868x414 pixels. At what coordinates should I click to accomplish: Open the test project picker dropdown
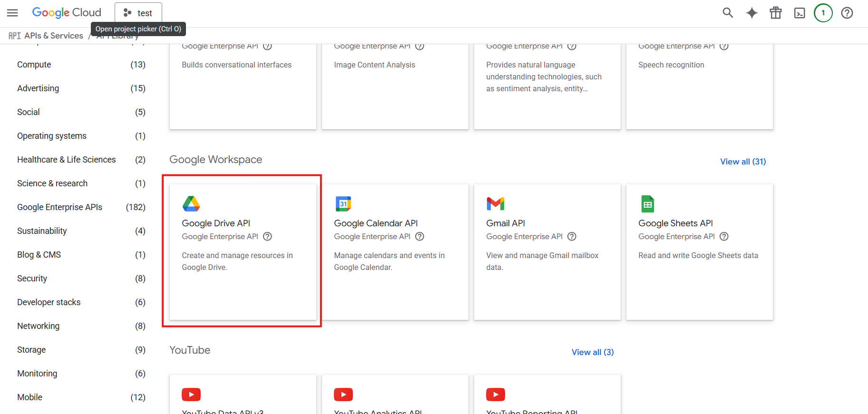pos(138,13)
